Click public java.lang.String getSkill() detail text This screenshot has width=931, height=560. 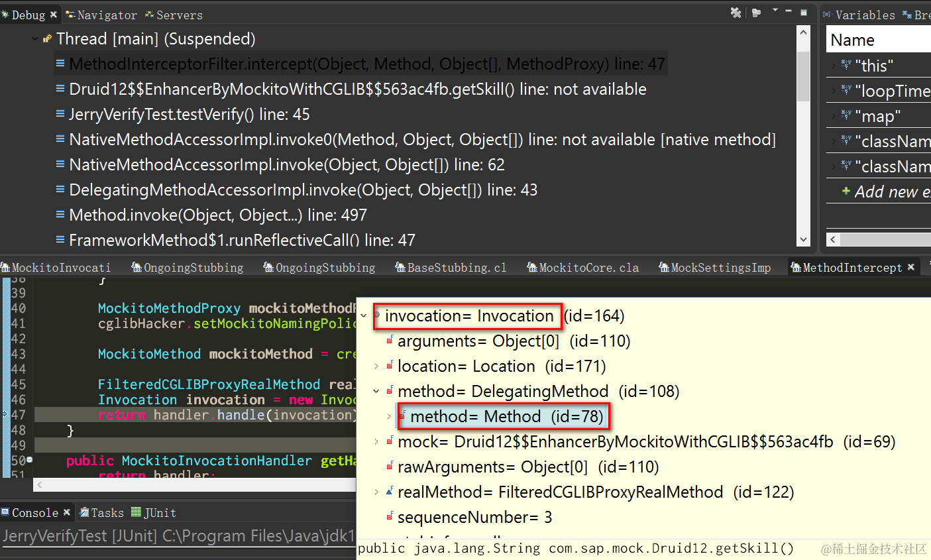tap(575, 549)
